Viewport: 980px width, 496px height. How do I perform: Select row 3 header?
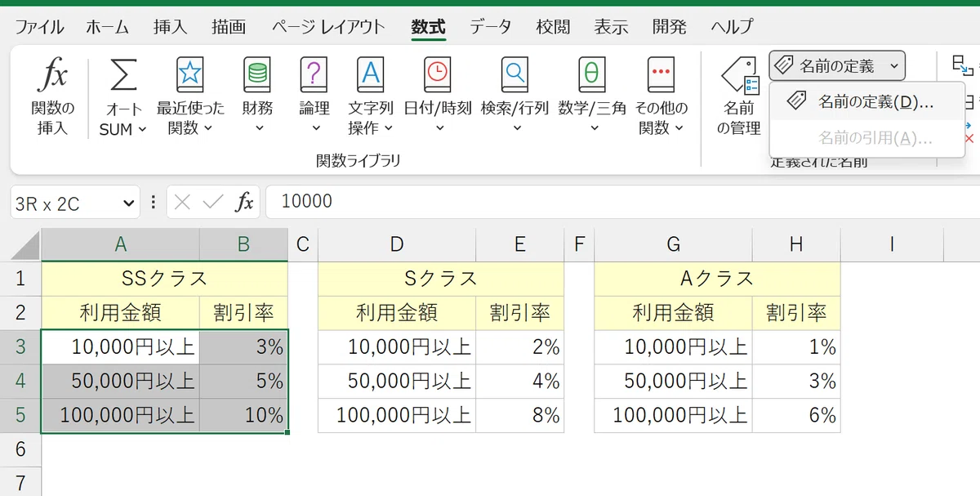pyautogui.click(x=20, y=346)
